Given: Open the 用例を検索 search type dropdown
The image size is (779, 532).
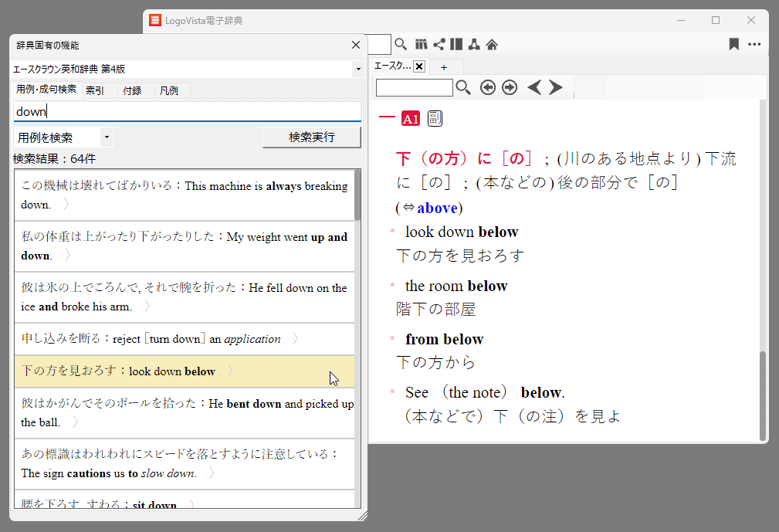Looking at the screenshot, I should 107,138.
